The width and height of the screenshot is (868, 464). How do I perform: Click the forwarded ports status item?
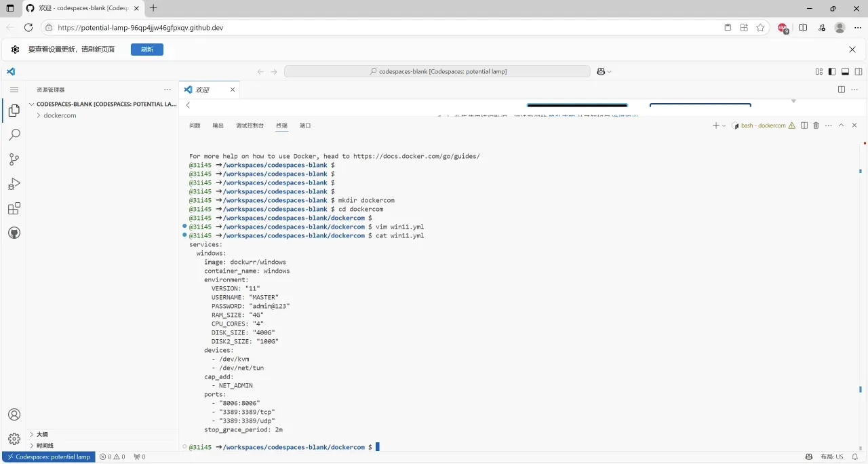tap(140, 457)
